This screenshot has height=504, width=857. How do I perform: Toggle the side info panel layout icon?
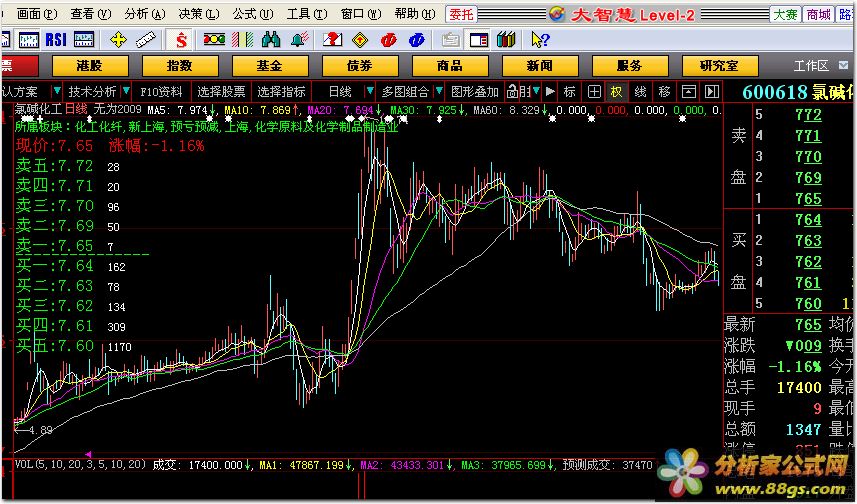tap(479, 40)
